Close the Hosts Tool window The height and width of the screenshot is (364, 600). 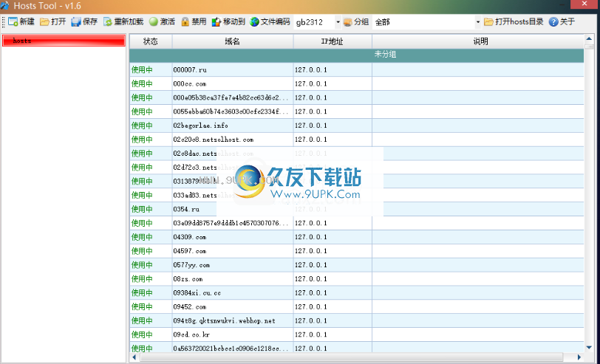[x=584, y=4]
